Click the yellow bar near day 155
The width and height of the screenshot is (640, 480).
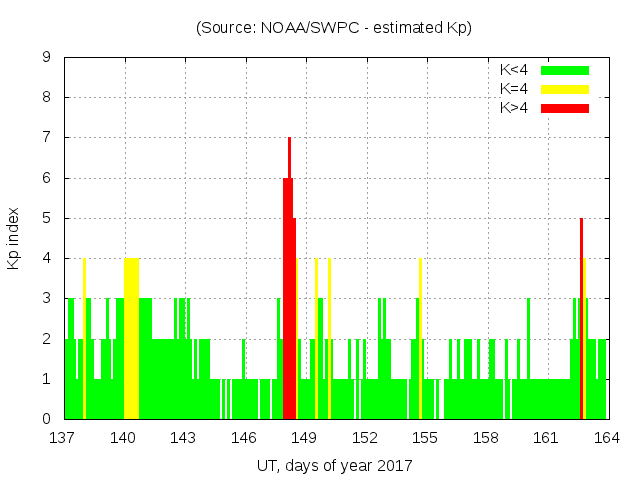tap(420, 340)
